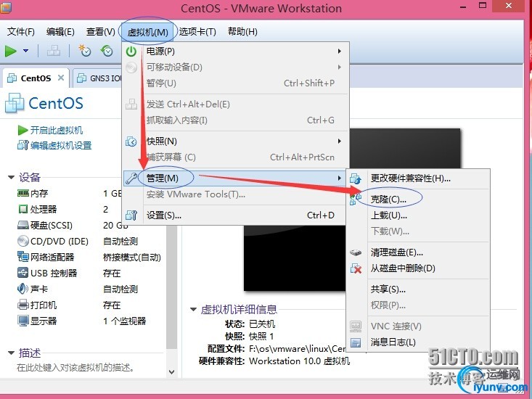
Task: Open the 选项卡(T) menu
Action: click(197, 31)
